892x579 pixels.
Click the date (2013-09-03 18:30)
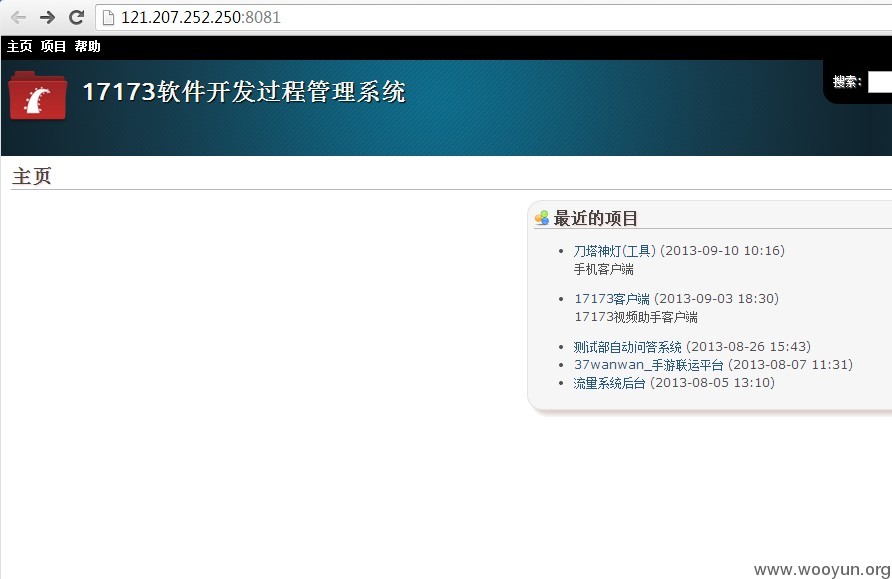coord(717,299)
